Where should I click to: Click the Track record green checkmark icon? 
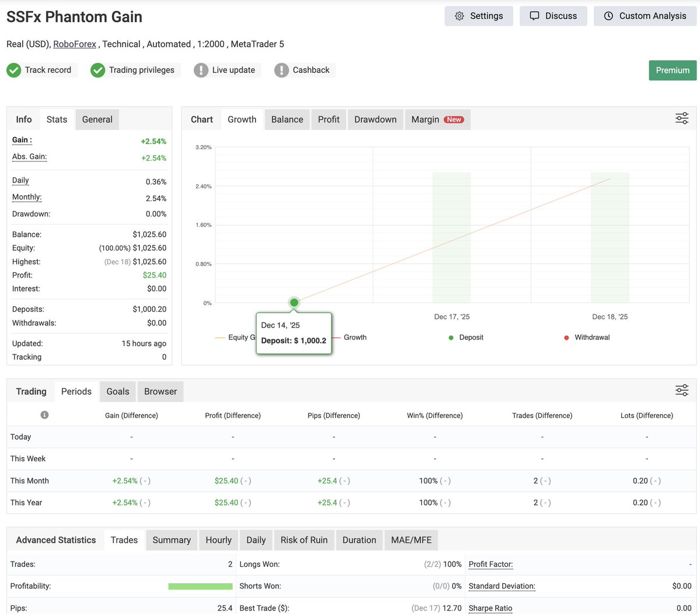tap(14, 71)
